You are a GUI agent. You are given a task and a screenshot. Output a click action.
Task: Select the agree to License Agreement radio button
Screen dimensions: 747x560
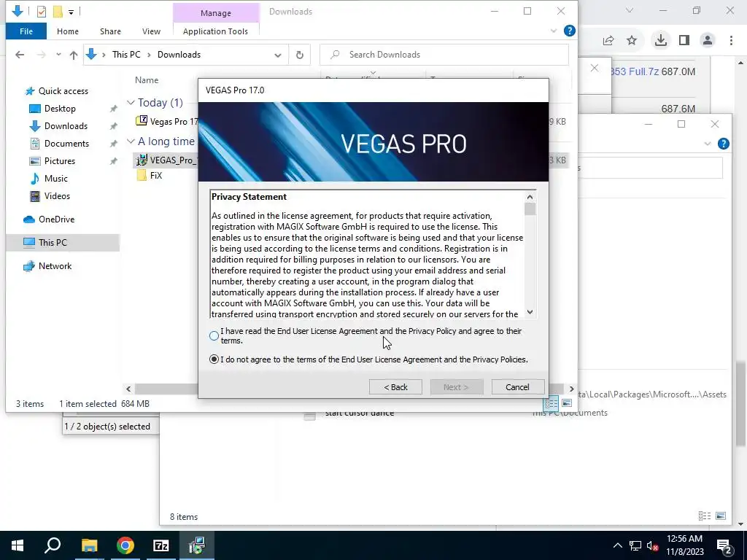coord(214,335)
